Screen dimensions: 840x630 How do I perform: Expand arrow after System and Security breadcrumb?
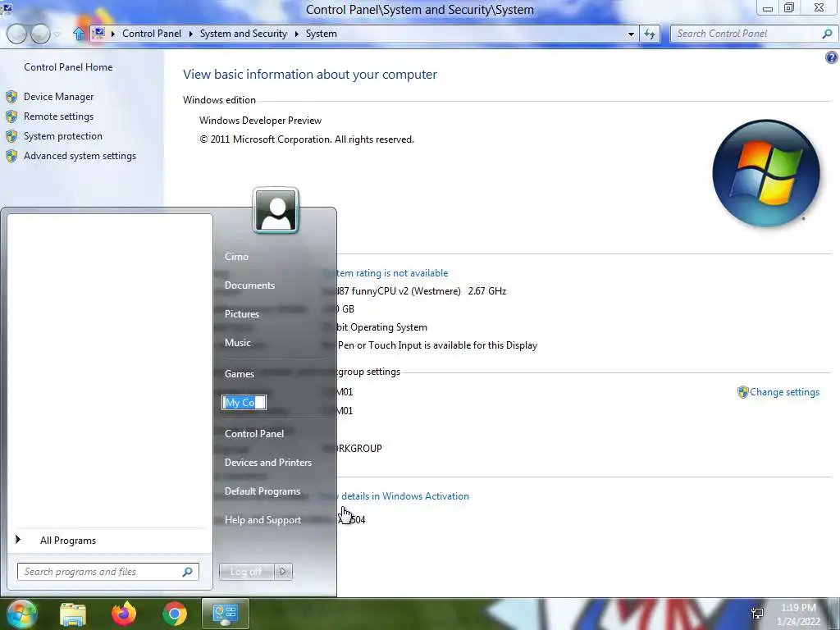(296, 34)
